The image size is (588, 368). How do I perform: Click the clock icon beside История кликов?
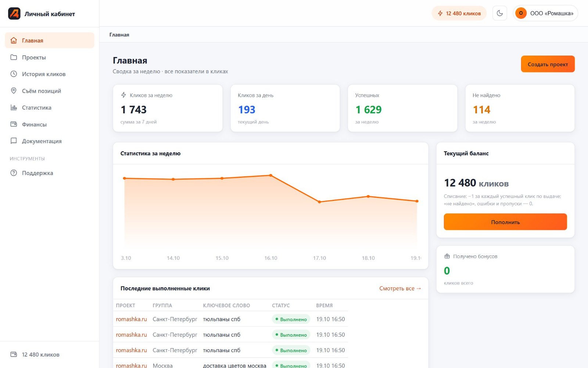click(14, 74)
